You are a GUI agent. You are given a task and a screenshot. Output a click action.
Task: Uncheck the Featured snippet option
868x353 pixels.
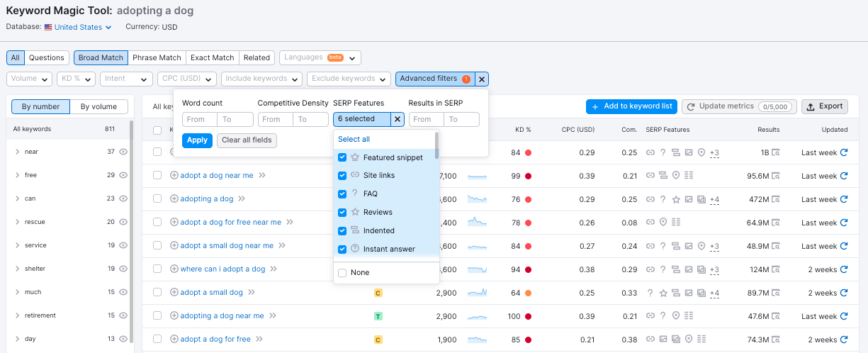(342, 157)
